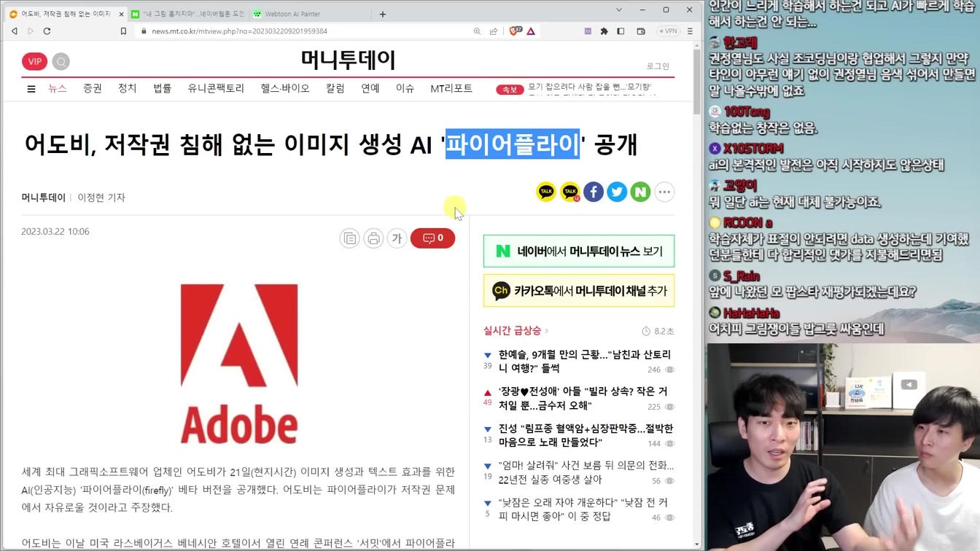This screenshot has height=551, width=980.
Task: Click the article date 2023.03.22 10:06
Action: coord(55,232)
